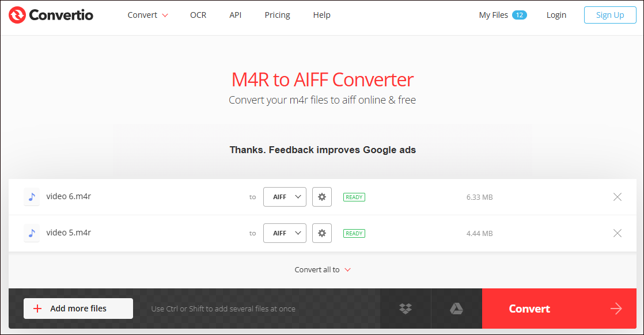Go to the Pricing page

[x=277, y=15]
